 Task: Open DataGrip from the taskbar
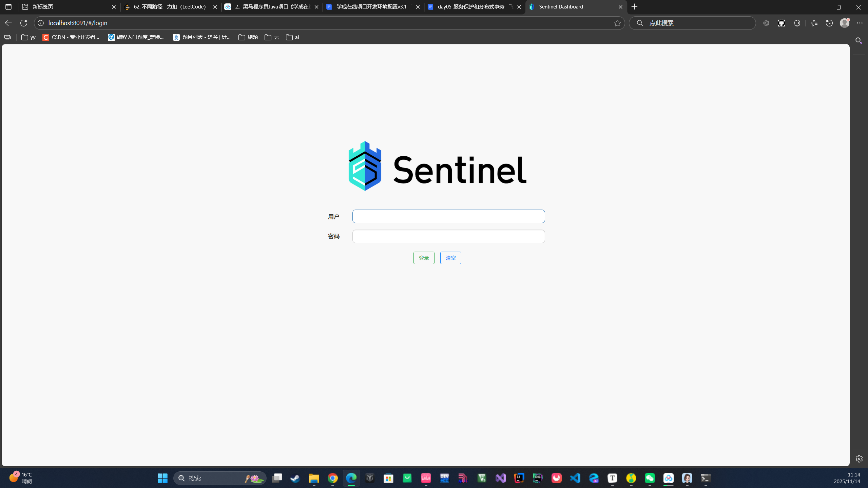click(537, 478)
